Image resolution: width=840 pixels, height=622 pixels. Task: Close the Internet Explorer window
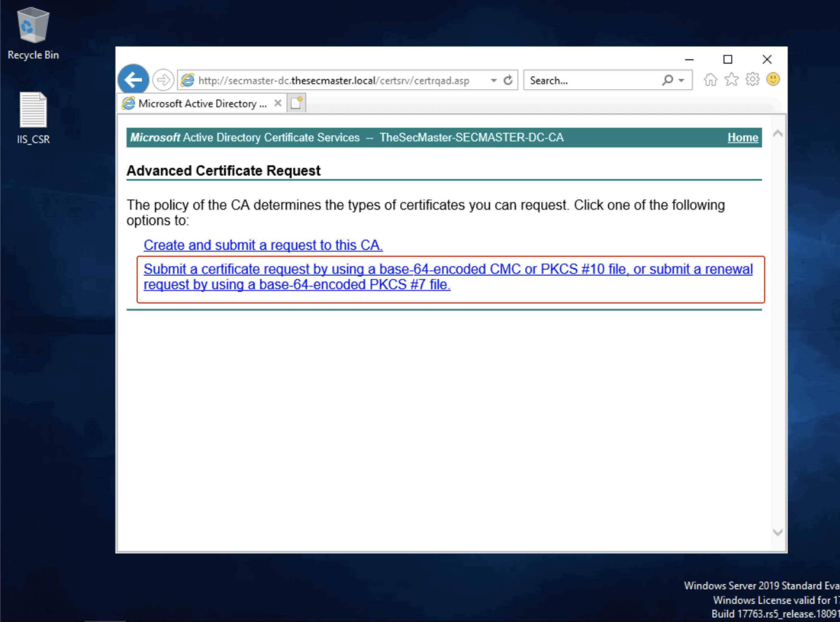(767, 59)
